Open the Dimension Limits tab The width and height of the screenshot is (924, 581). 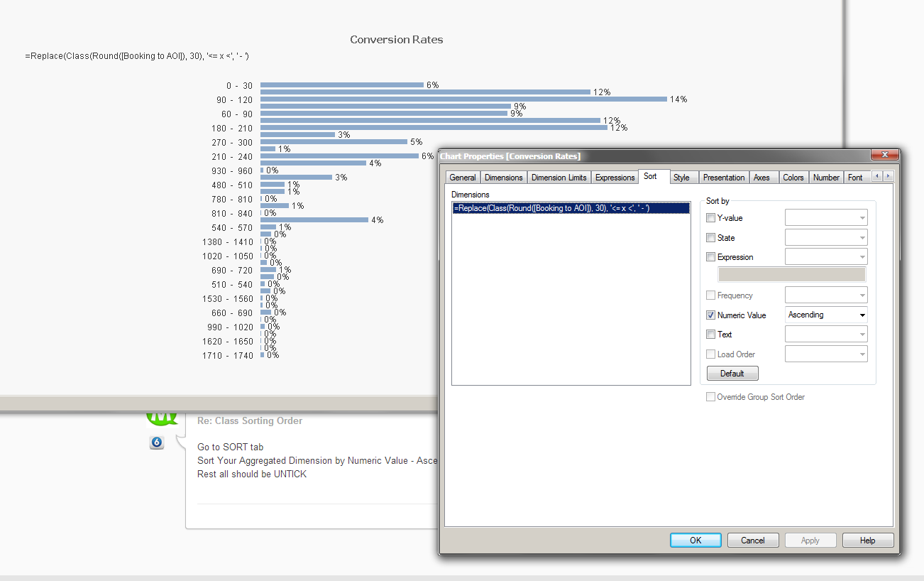pos(559,178)
